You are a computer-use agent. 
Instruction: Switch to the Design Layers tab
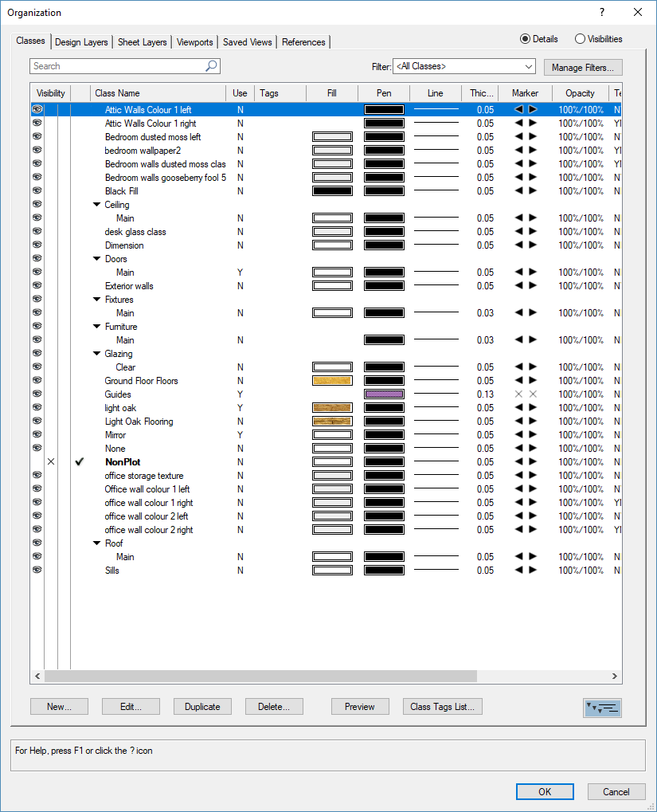(81, 42)
